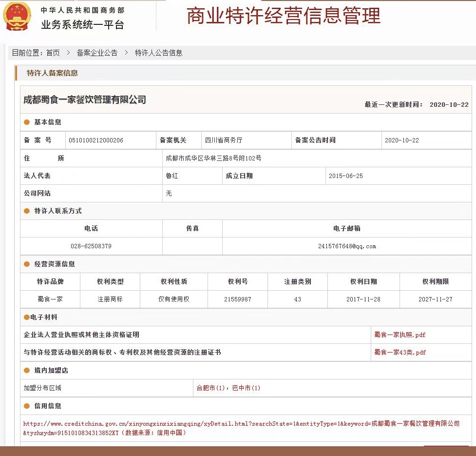Click the national emblem logo

[17, 16]
